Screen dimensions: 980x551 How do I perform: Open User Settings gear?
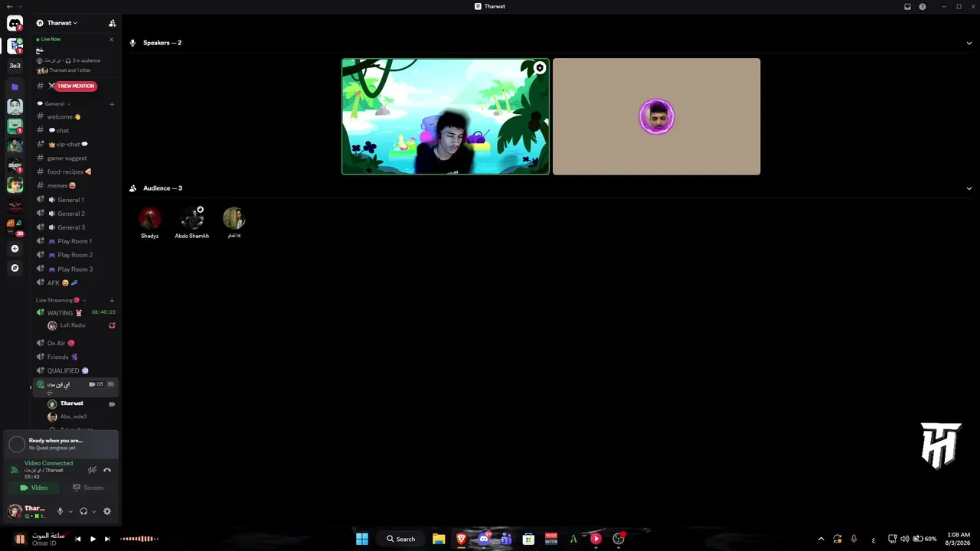tap(107, 511)
